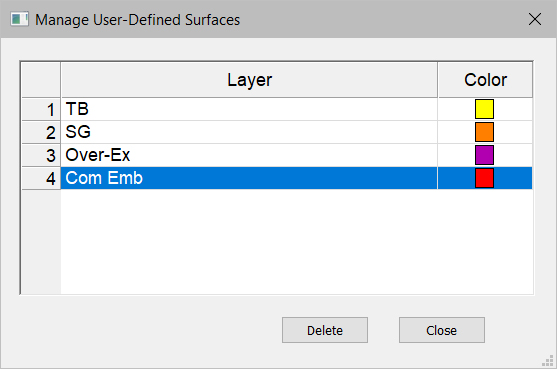
Task: Click row header number 2
Action: [41, 132]
